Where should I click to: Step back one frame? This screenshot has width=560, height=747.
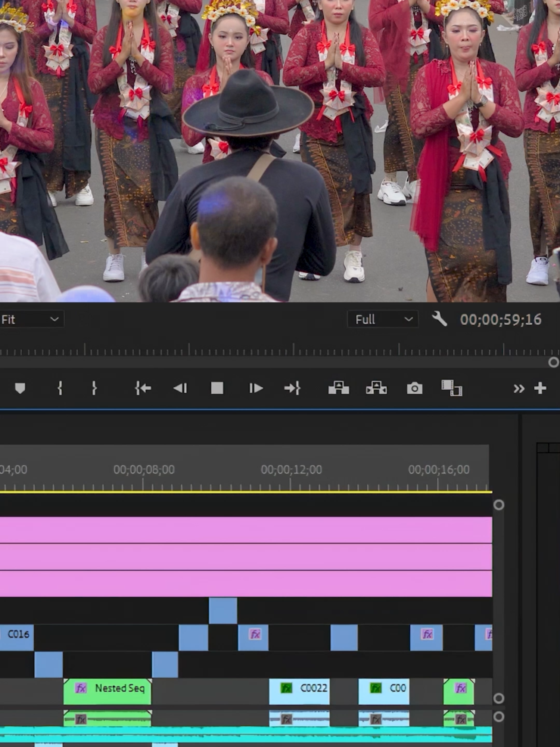click(x=180, y=388)
